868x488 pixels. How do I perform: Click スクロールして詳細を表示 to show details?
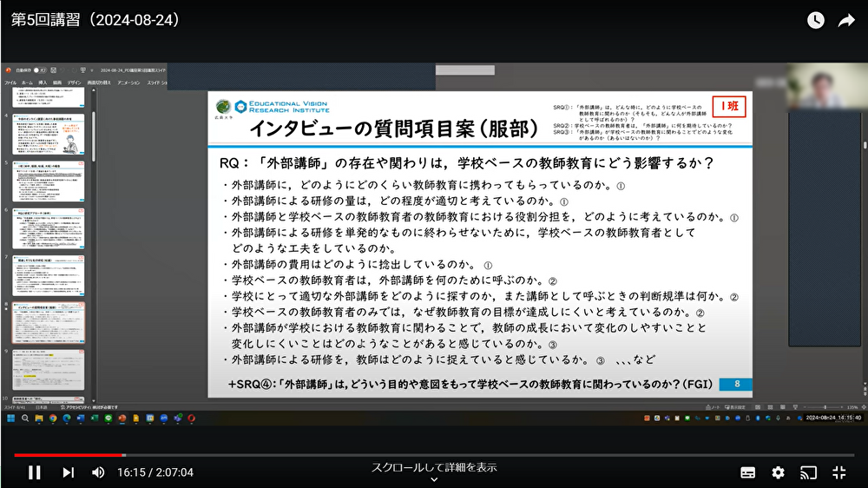click(434, 467)
